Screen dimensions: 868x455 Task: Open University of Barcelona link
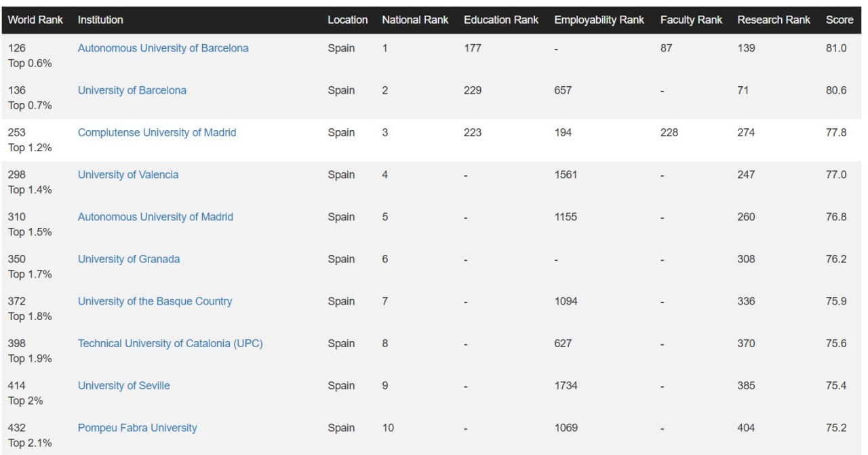pos(132,90)
